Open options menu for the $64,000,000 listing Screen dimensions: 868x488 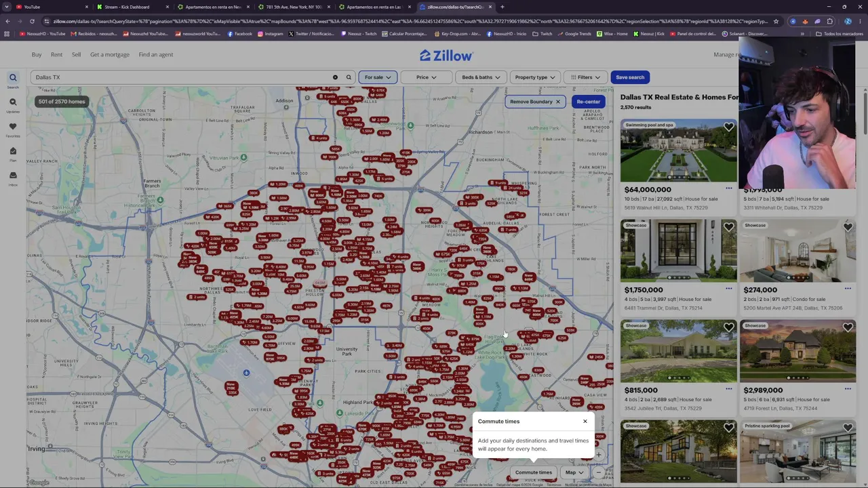pos(729,189)
